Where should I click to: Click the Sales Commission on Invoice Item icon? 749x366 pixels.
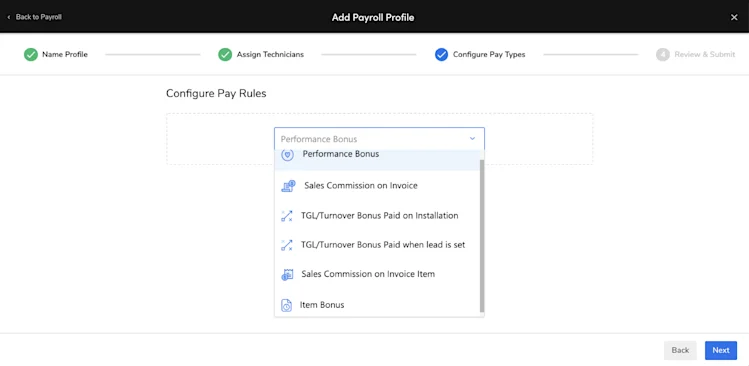(x=287, y=275)
